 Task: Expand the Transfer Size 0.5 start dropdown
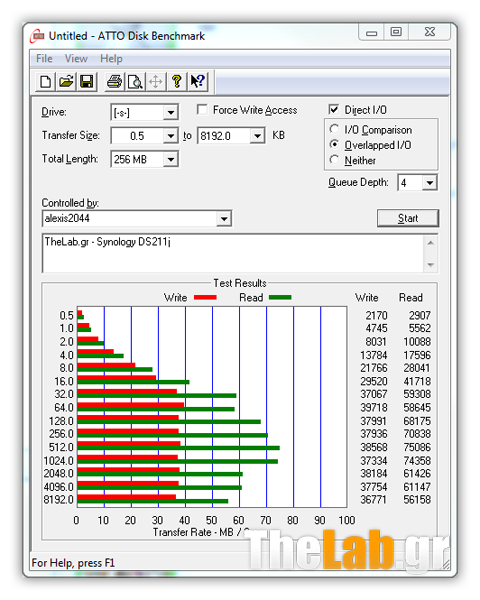tap(170, 135)
